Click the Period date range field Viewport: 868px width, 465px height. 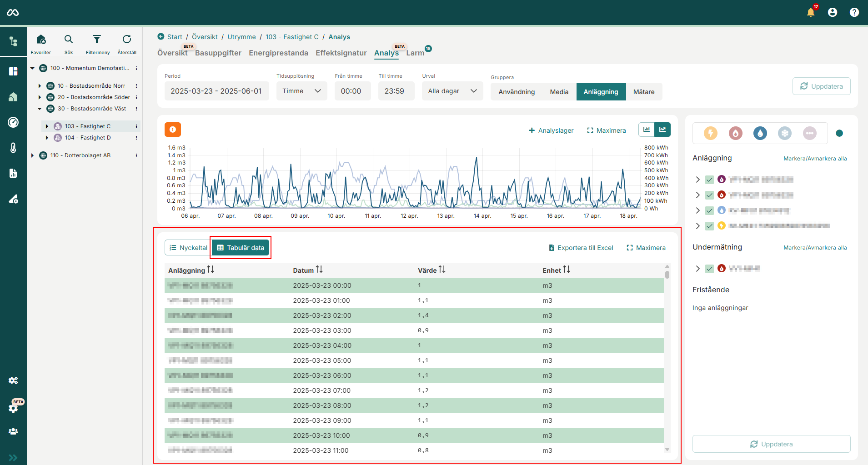point(216,91)
